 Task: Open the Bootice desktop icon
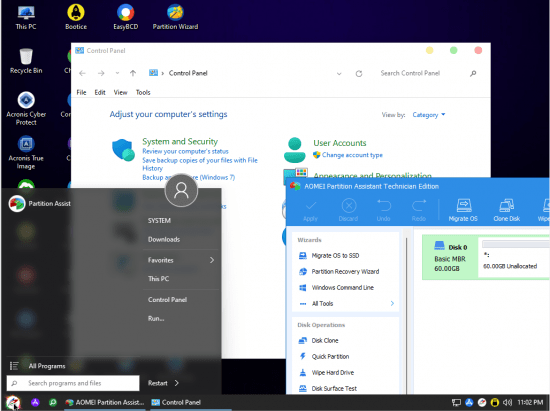point(76,17)
